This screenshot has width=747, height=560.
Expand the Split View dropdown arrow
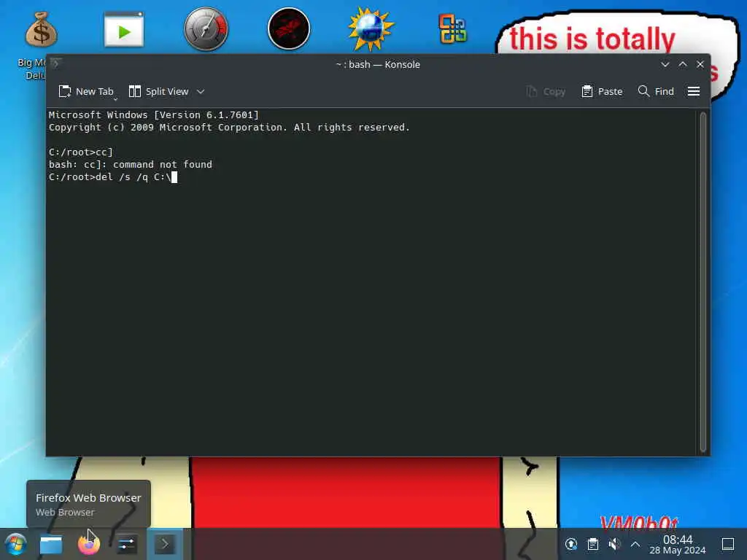click(x=201, y=91)
